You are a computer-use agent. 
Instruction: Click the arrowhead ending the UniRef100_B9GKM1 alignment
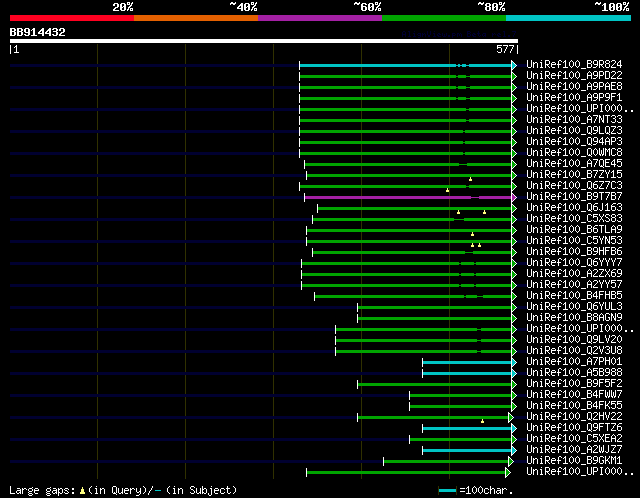[511, 462]
